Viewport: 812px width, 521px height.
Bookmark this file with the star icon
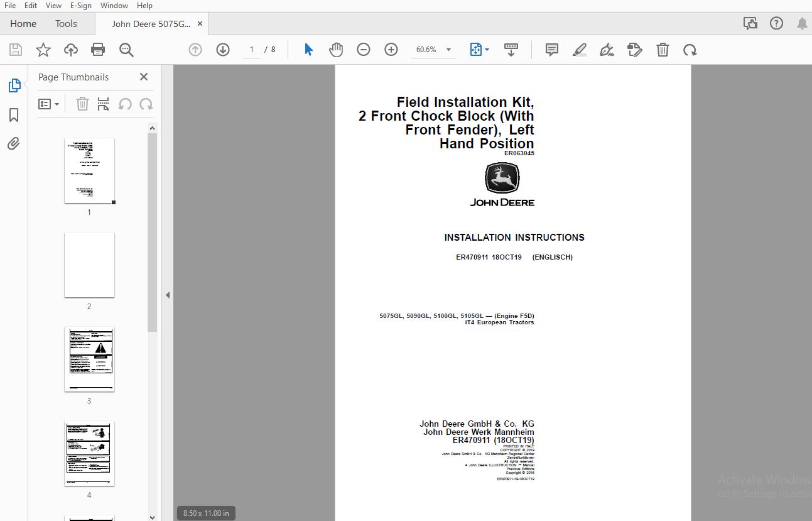[x=43, y=50]
